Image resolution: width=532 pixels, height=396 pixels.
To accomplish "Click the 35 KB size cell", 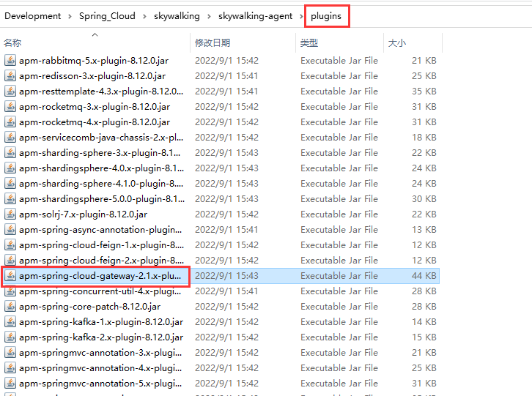I will (x=424, y=91).
